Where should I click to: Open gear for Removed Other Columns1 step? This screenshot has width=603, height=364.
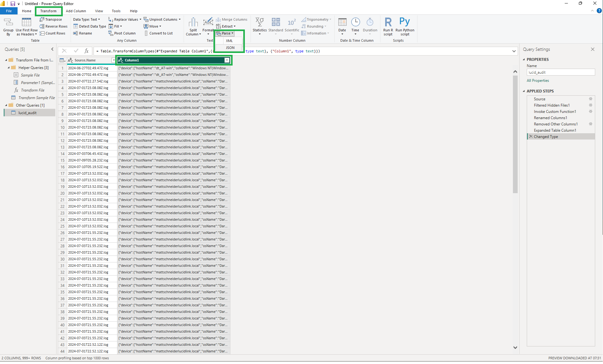point(590,124)
